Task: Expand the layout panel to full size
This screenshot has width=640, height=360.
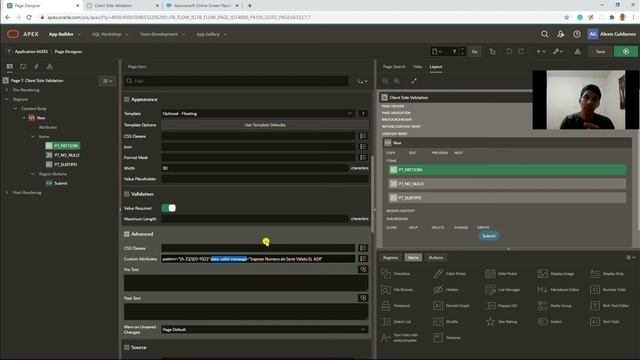Action: click(x=414, y=81)
